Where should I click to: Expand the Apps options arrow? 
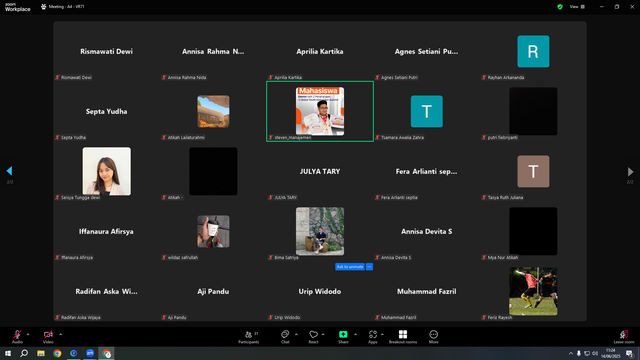coord(382,334)
